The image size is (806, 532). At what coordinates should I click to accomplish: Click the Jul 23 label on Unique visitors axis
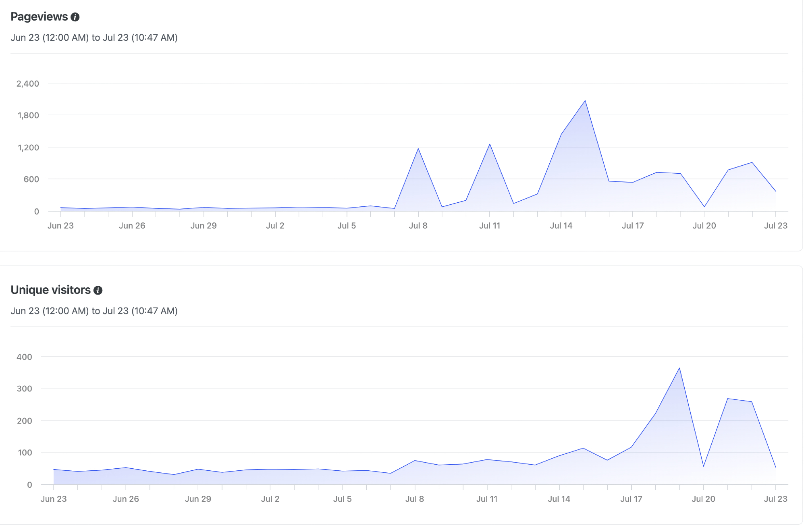pyautogui.click(x=775, y=499)
